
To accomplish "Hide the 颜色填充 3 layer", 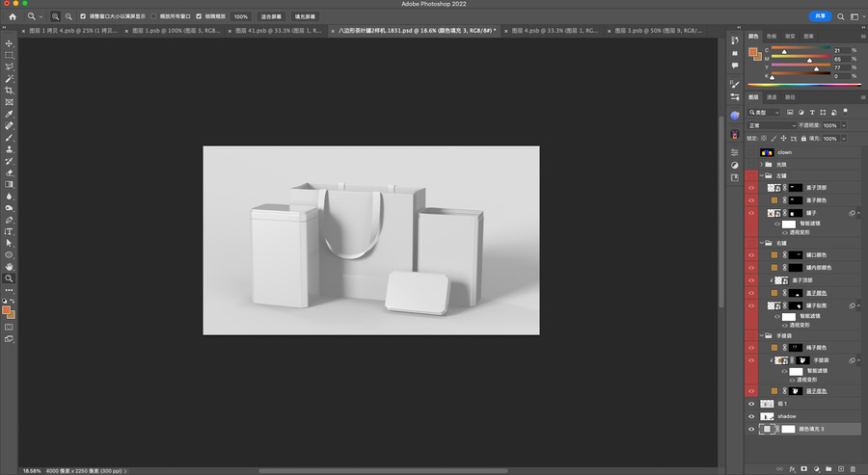I will 751,429.
